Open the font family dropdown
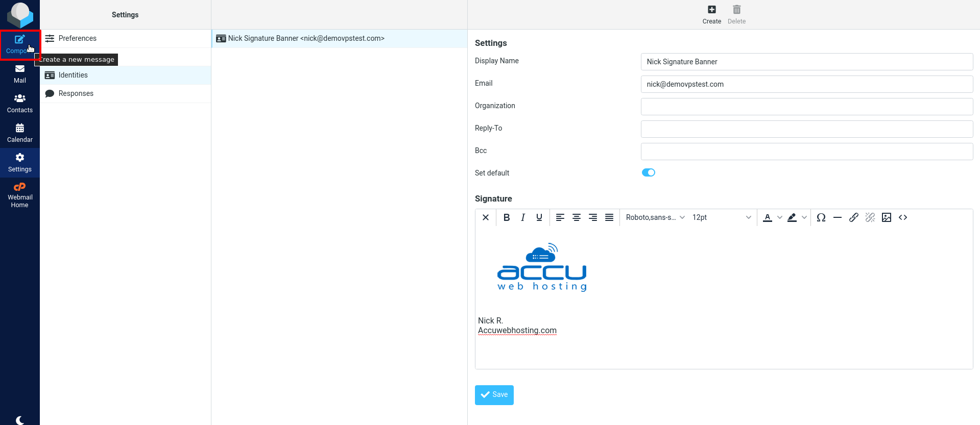The image size is (980, 425). 655,217
